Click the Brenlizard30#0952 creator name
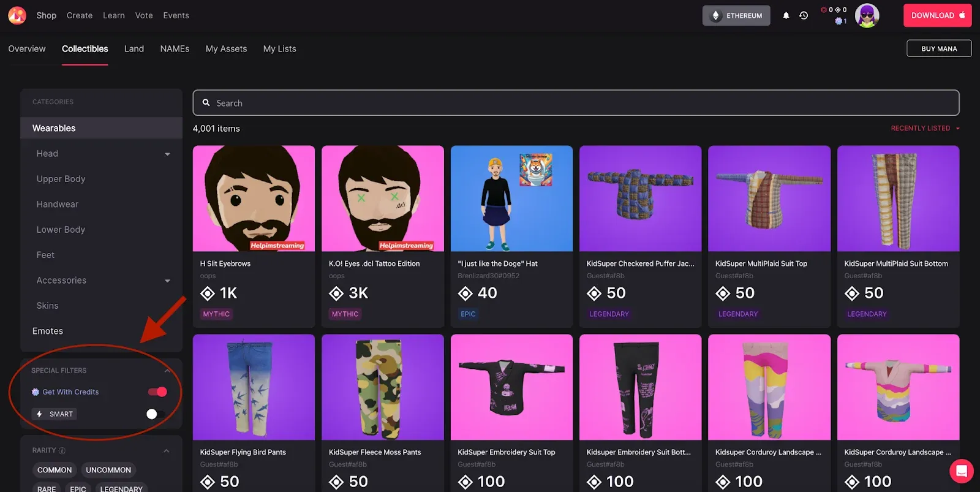The height and width of the screenshot is (492, 980). pyautogui.click(x=488, y=276)
